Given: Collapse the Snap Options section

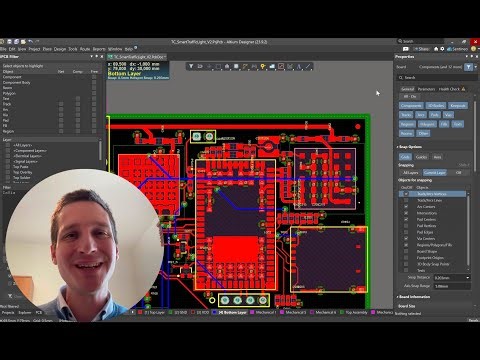Looking at the screenshot, I should click(x=397, y=147).
